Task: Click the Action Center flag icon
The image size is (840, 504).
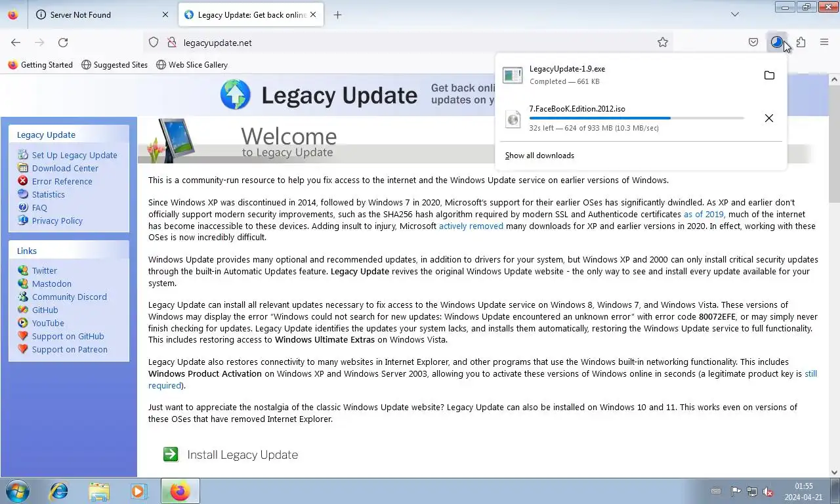Action: tap(736, 492)
